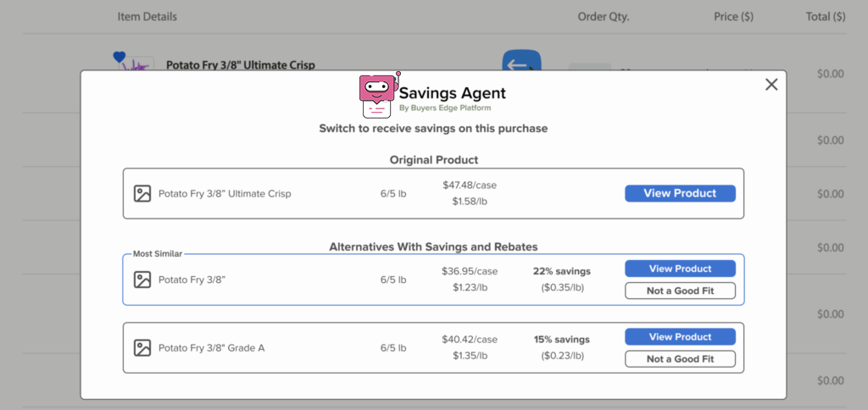Click the Potato Fry 3/8" Grade A name
Screen dimensions: 868x410
[x=211, y=347]
